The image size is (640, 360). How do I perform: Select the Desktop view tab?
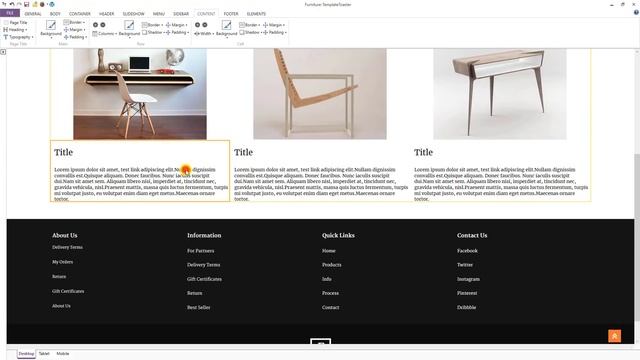coord(27,354)
